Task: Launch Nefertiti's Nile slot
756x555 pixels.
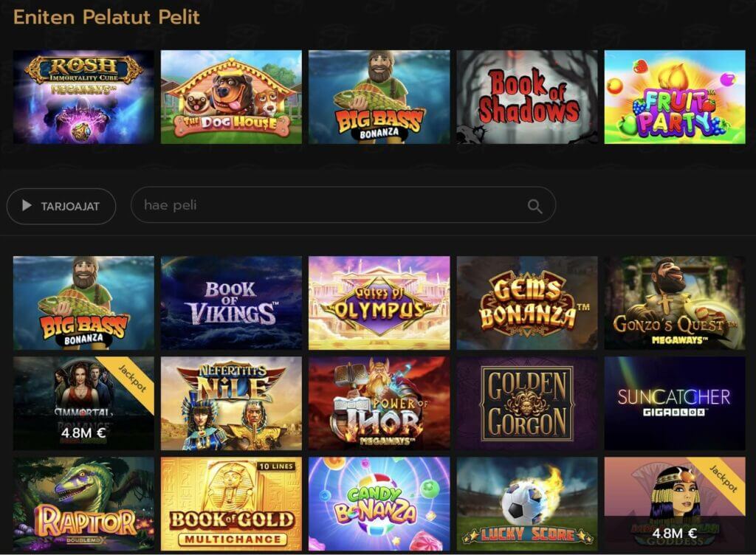Action: [231, 403]
